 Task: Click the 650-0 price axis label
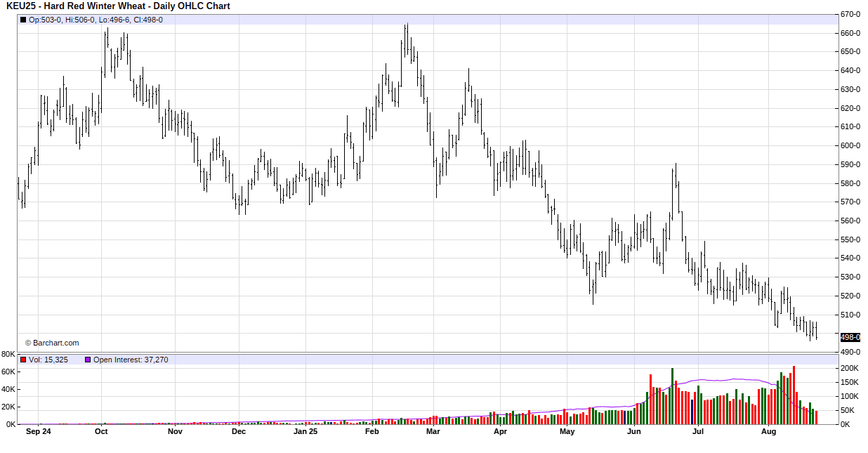pyautogui.click(x=851, y=51)
